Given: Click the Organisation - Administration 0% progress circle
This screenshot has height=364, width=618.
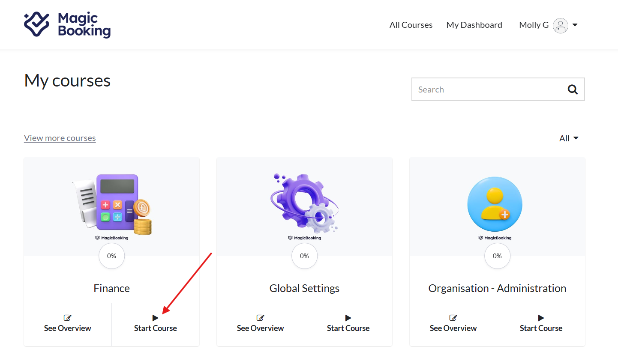Looking at the screenshot, I should click(498, 256).
